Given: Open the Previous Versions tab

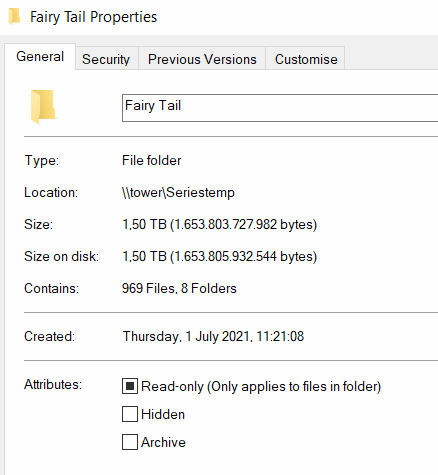Looking at the screenshot, I should [x=202, y=59].
